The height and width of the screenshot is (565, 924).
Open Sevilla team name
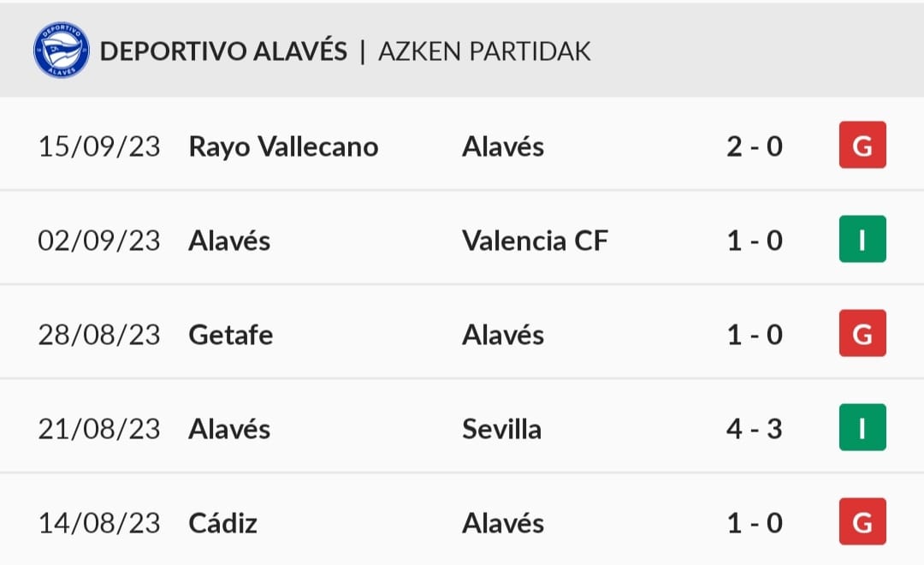tap(501, 430)
